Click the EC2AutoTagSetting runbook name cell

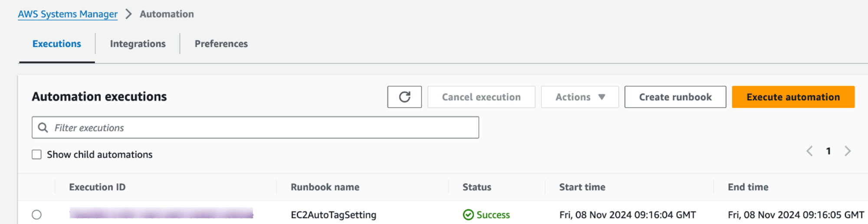333,215
